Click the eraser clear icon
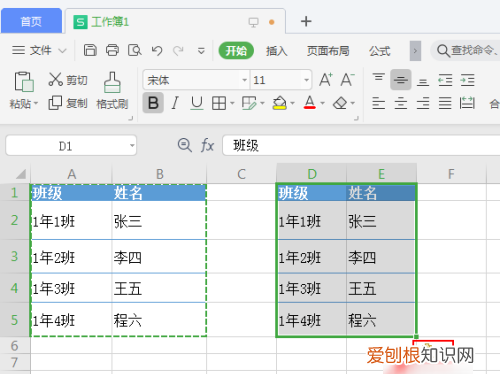This screenshot has width=500, height=374. [340, 103]
